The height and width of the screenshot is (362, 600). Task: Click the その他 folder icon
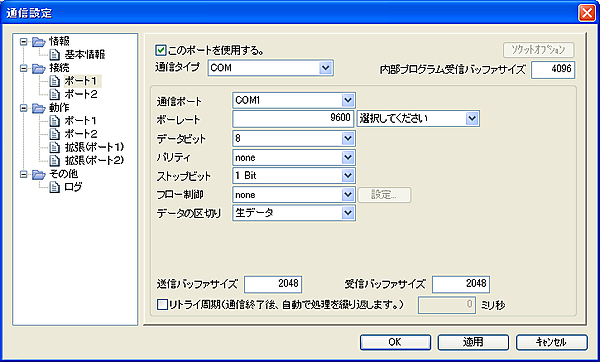coord(39,174)
